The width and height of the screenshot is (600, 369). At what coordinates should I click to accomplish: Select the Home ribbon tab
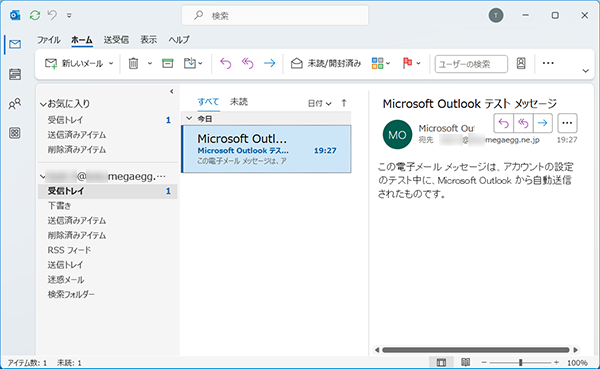(82, 40)
